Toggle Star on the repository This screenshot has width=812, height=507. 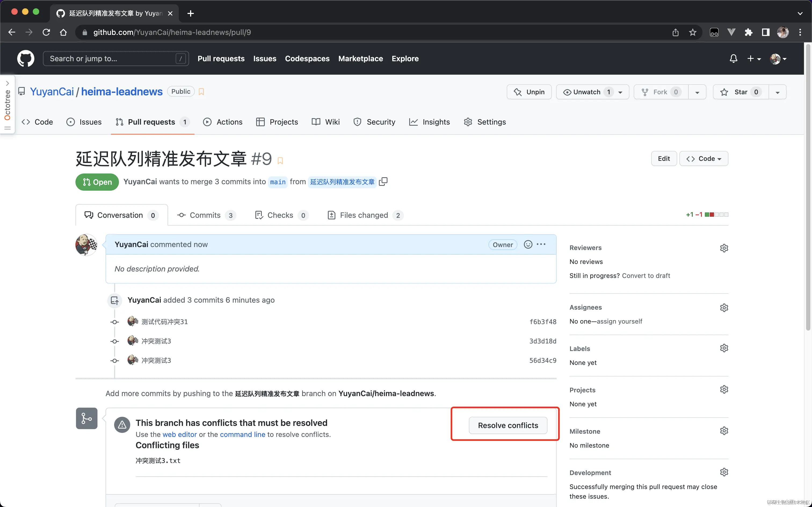[740, 92]
